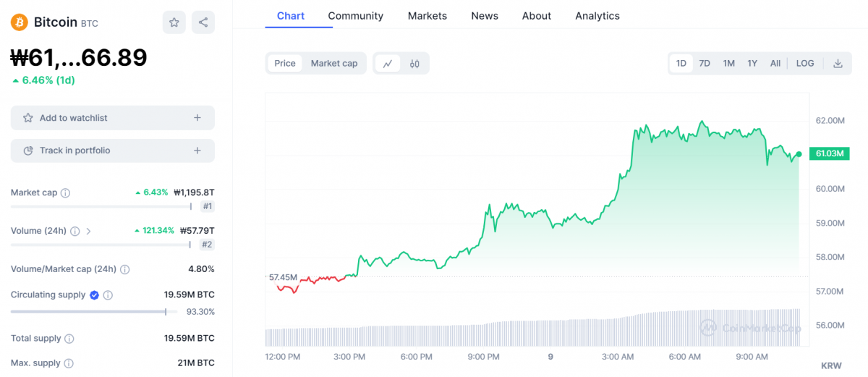Click the circulating supply progress bar
868x377 pixels.
[88, 312]
